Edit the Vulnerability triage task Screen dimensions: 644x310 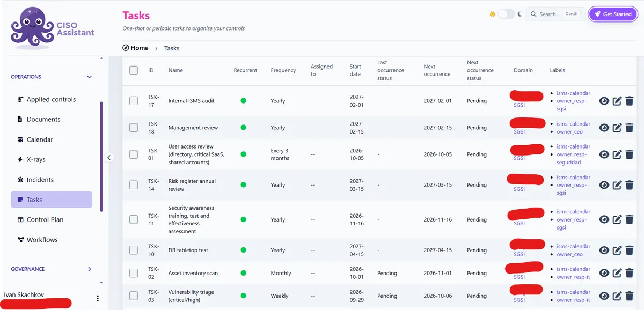click(617, 296)
